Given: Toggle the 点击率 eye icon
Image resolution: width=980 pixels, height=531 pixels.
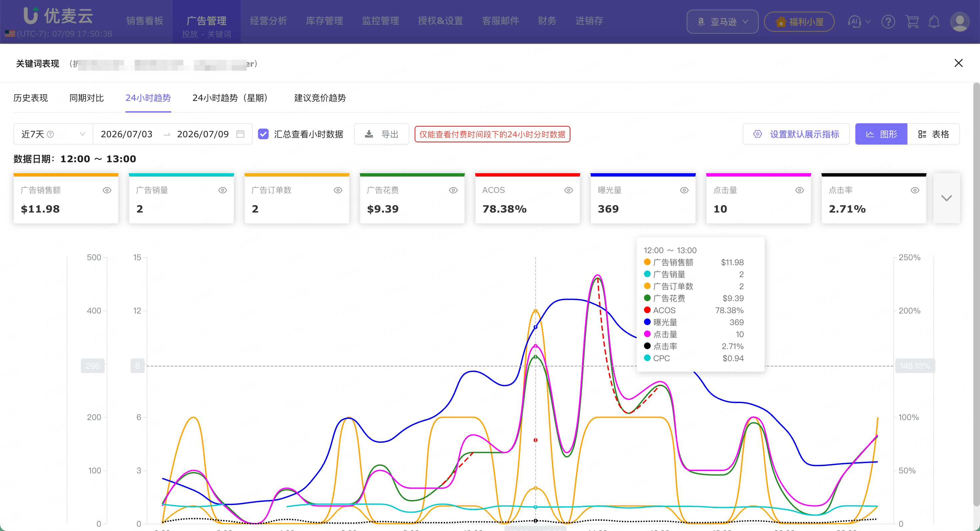Looking at the screenshot, I should coord(915,190).
